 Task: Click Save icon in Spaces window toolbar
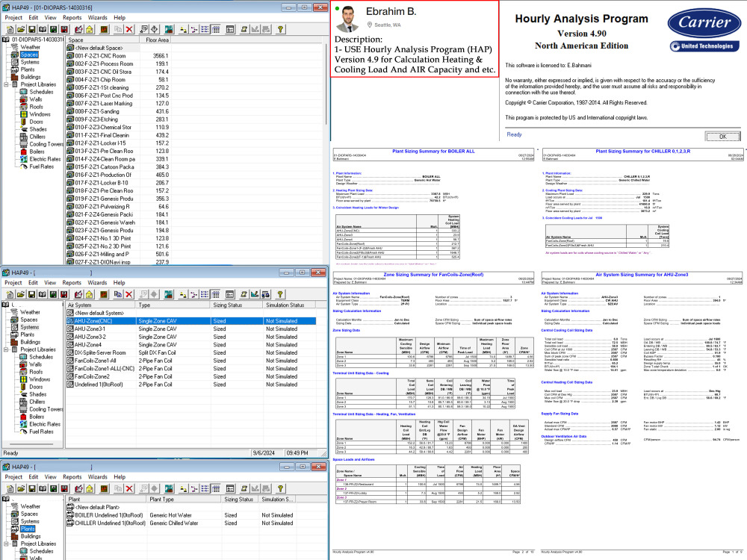(32, 30)
